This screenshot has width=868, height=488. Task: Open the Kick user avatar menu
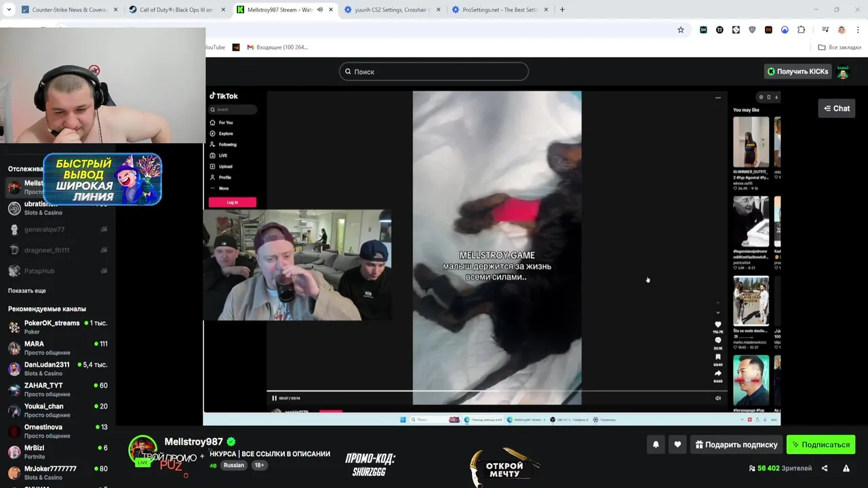843,71
